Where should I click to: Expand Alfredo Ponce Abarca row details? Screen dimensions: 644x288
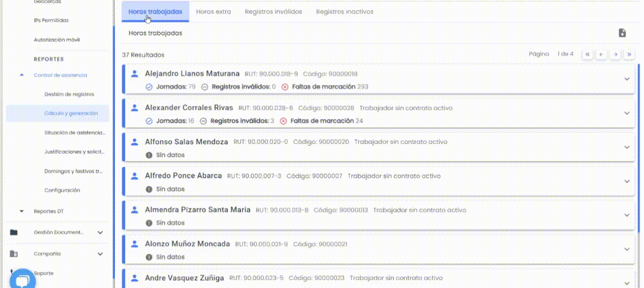(627, 181)
